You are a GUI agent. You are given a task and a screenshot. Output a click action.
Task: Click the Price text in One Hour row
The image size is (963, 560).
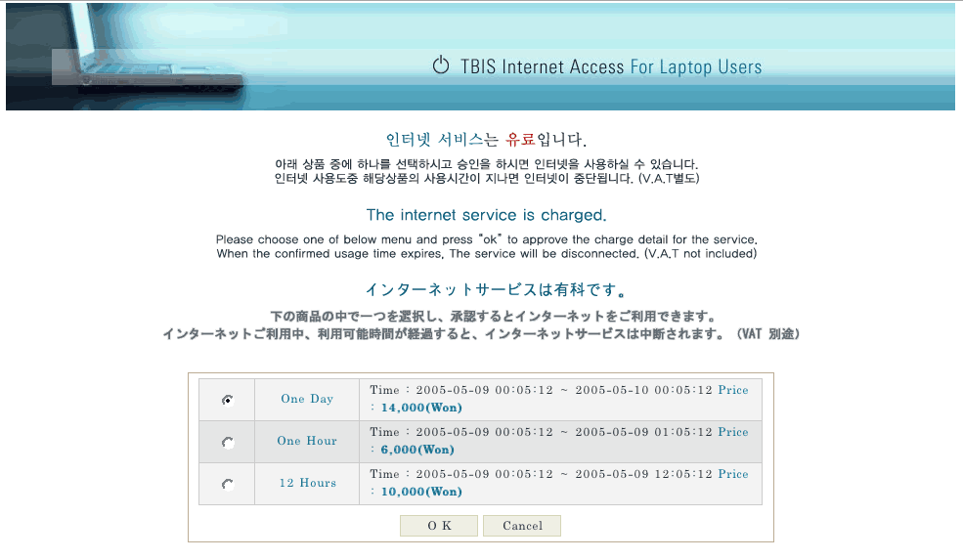pos(733,432)
